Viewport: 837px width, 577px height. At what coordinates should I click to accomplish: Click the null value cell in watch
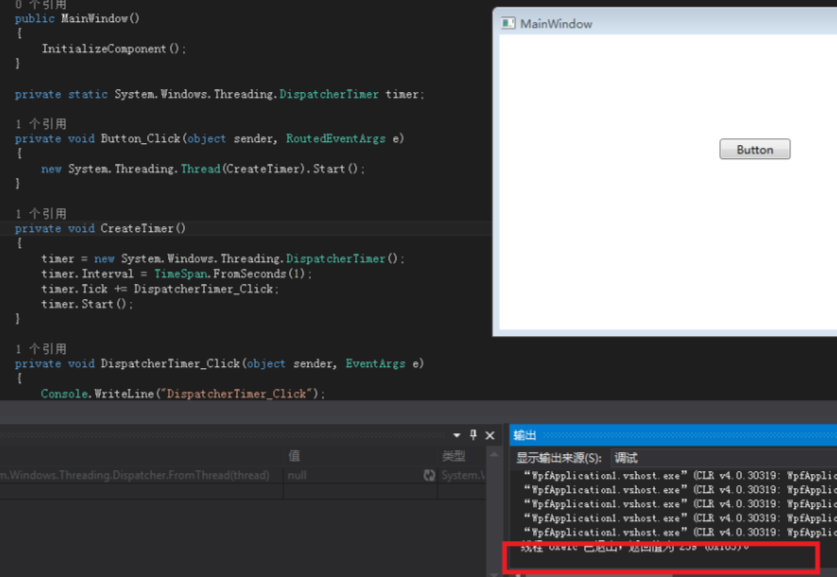(x=353, y=475)
